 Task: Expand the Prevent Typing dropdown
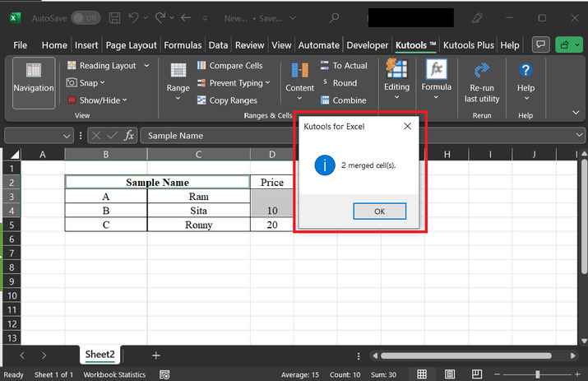click(268, 83)
